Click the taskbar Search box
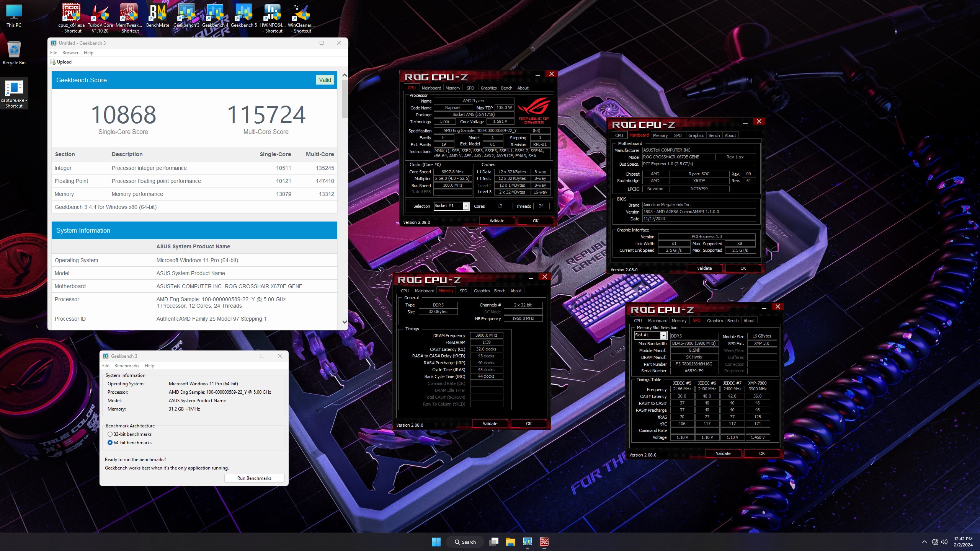This screenshot has height=551, width=980. coord(465,542)
